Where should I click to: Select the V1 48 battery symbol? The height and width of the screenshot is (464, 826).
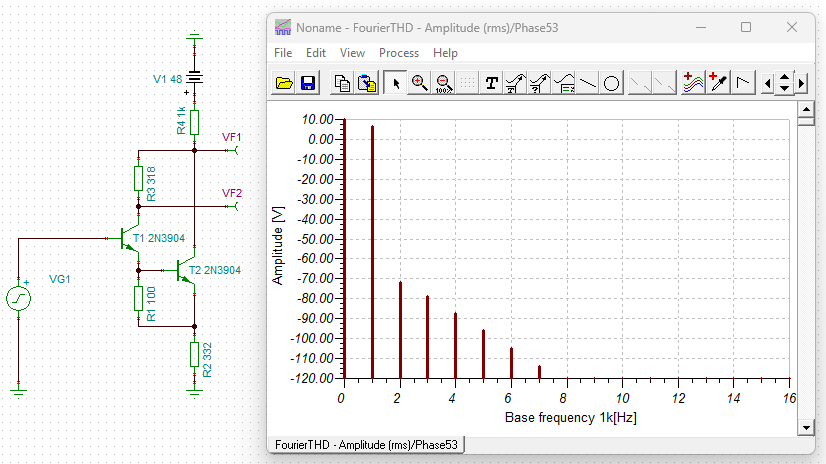tap(194, 77)
